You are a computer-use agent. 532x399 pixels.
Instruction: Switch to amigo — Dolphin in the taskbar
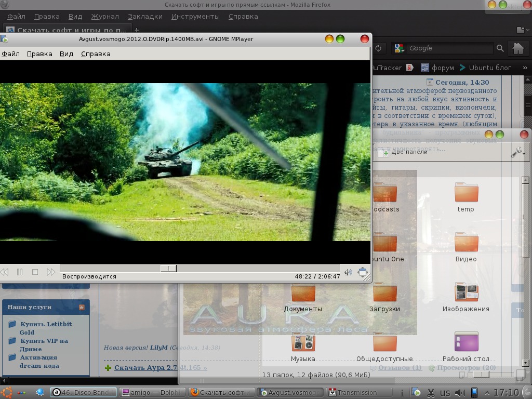[x=153, y=393]
